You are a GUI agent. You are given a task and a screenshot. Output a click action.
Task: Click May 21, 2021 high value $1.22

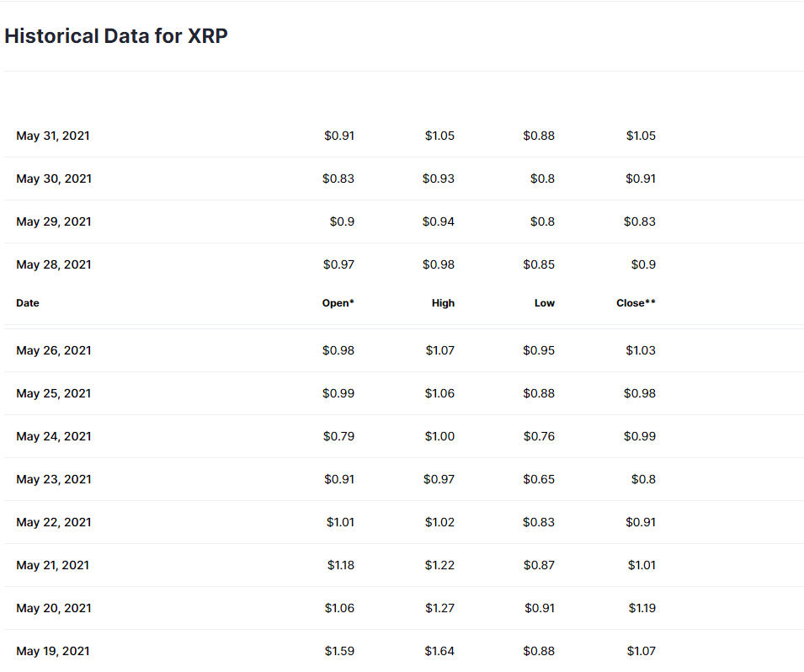[439, 565]
